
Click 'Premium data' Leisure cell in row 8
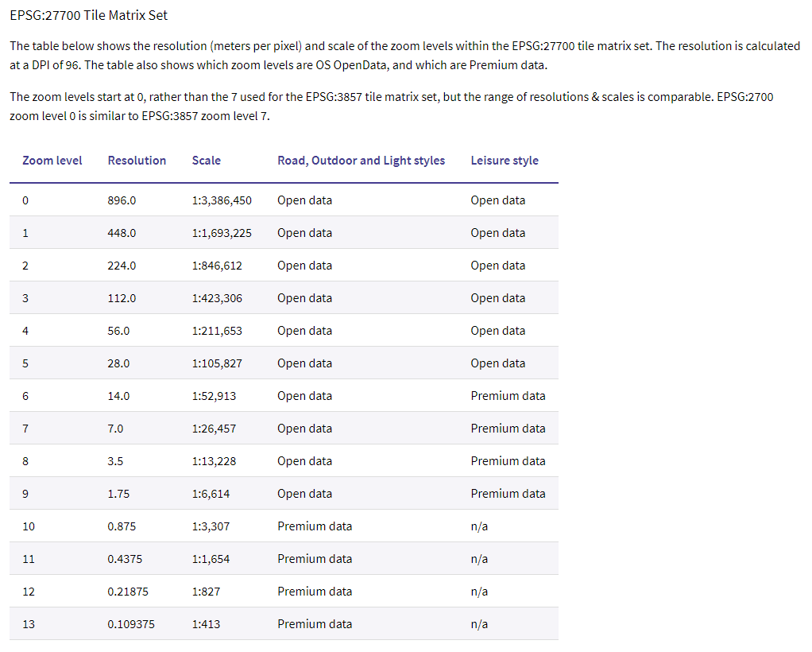pos(508,462)
